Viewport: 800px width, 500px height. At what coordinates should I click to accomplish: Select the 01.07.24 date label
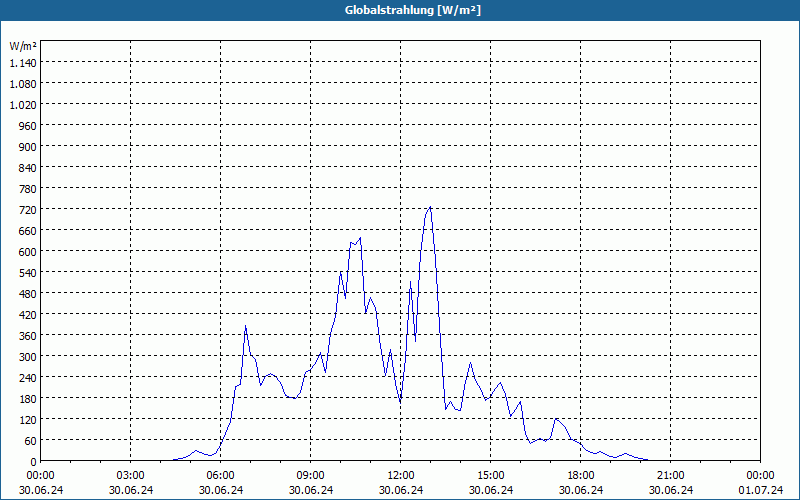(760, 490)
